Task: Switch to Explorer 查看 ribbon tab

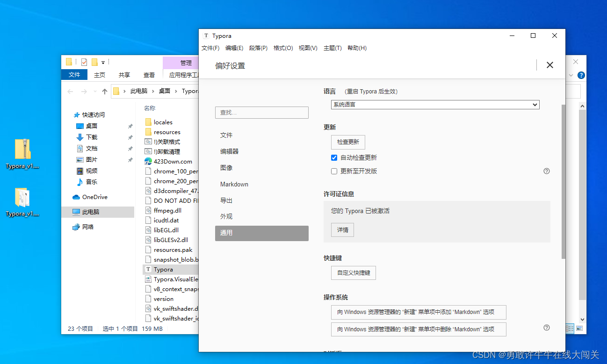Action: [x=149, y=75]
